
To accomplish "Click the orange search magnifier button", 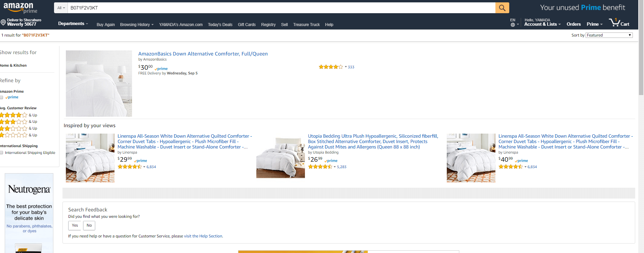I will click(x=502, y=8).
